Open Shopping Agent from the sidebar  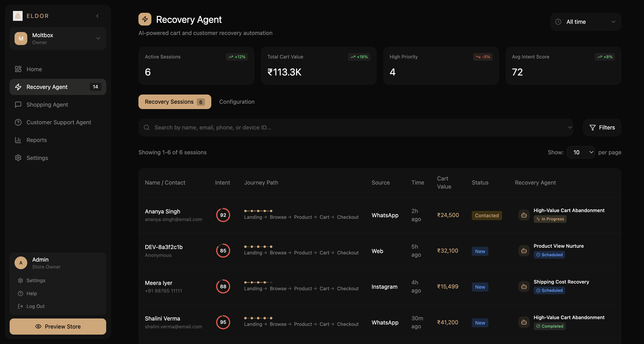click(x=47, y=105)
